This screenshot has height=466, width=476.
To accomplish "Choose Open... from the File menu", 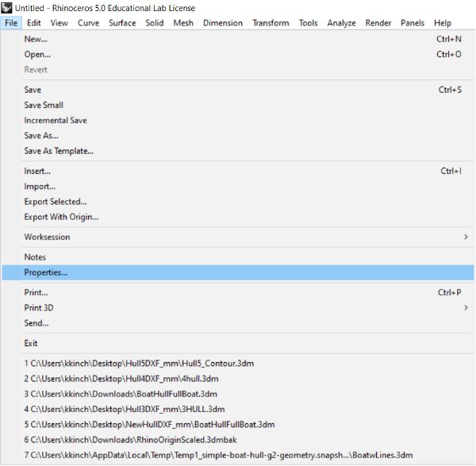I will 238,54.
